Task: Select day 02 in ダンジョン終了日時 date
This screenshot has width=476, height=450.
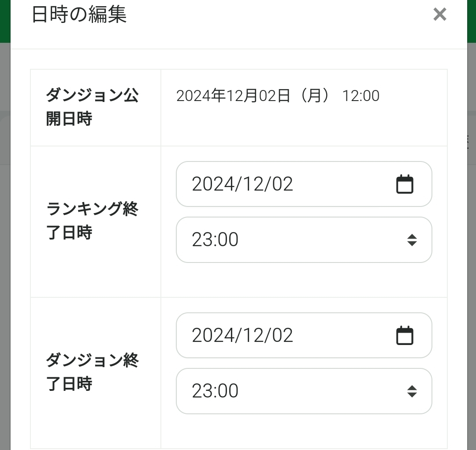Action: coord(282,335)
